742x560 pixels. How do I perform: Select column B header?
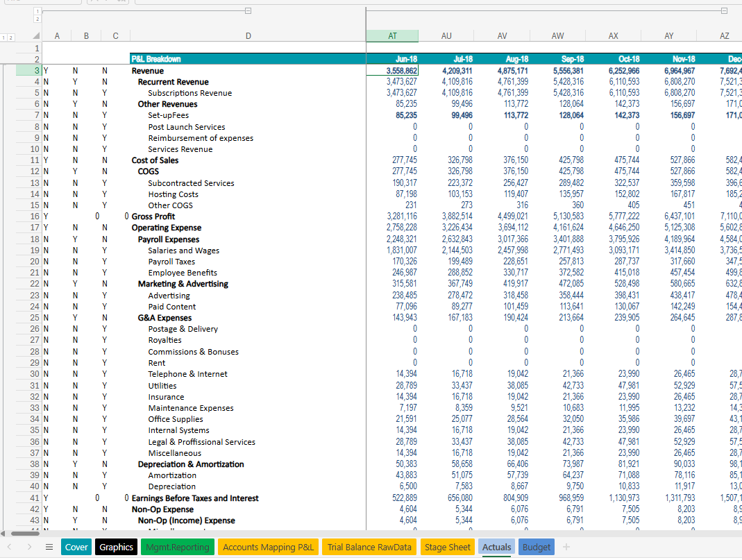click(x=86, y=36)
